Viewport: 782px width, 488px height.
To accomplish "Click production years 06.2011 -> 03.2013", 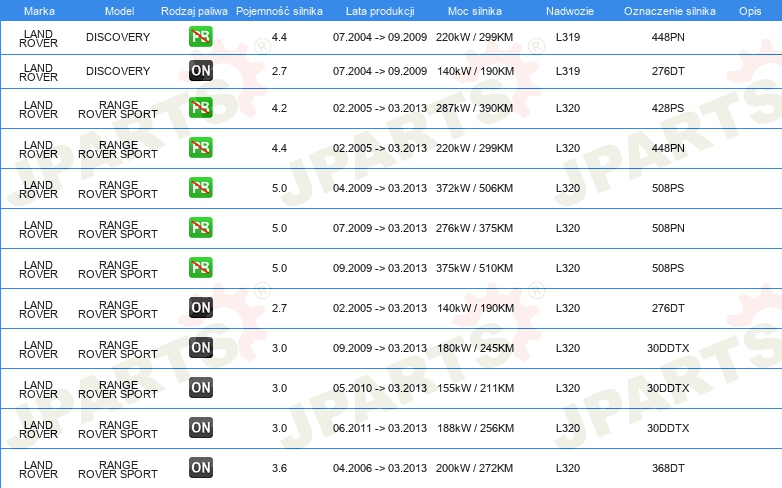I will tap(380, 428).
